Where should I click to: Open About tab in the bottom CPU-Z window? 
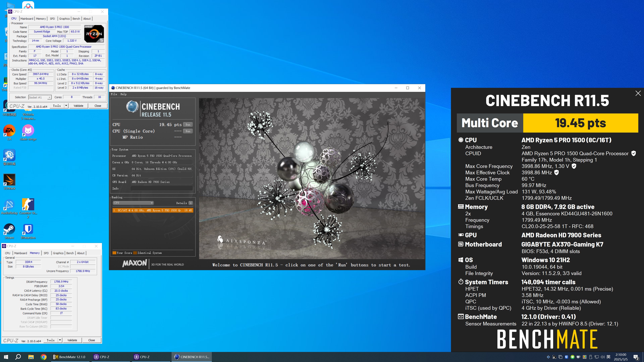(x=80, y=253)
